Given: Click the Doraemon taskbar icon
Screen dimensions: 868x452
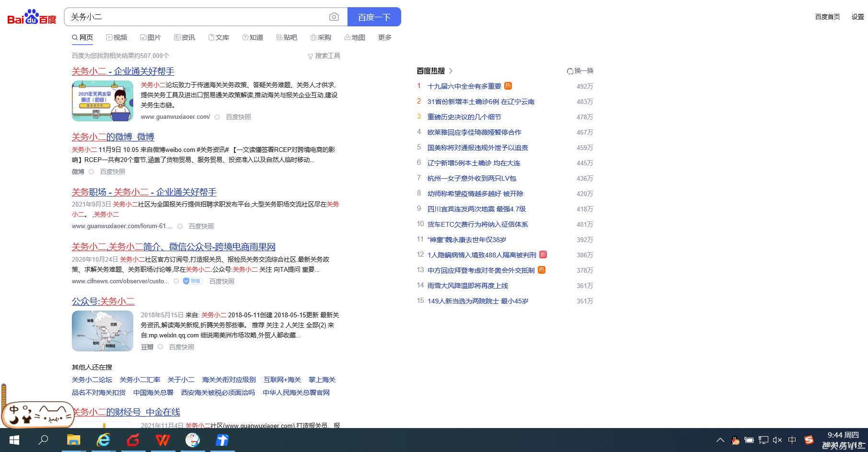Looking at the screenshot, I should (x=193, y=440).
